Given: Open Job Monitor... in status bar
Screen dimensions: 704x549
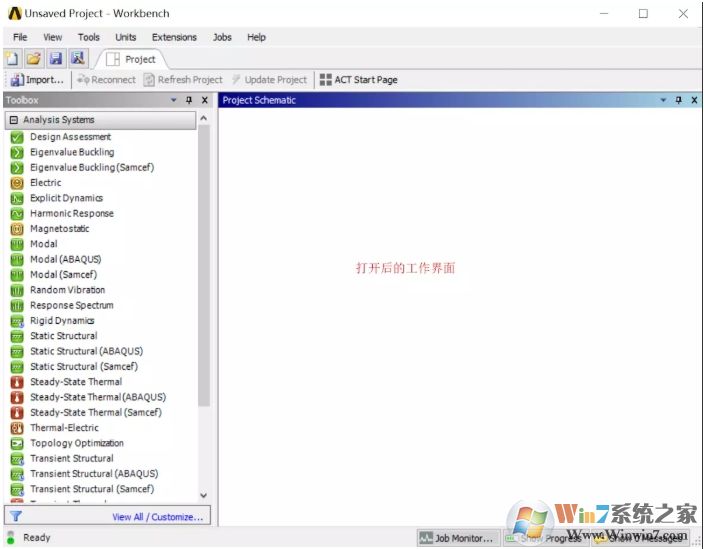Looking at the screenshot, I should click(x=458, y=538).
